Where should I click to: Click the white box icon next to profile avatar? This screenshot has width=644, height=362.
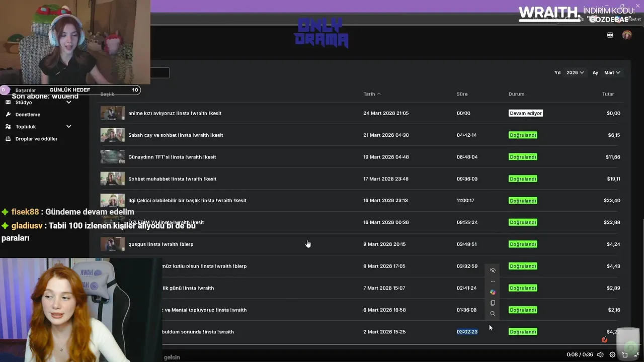[610, 35]
